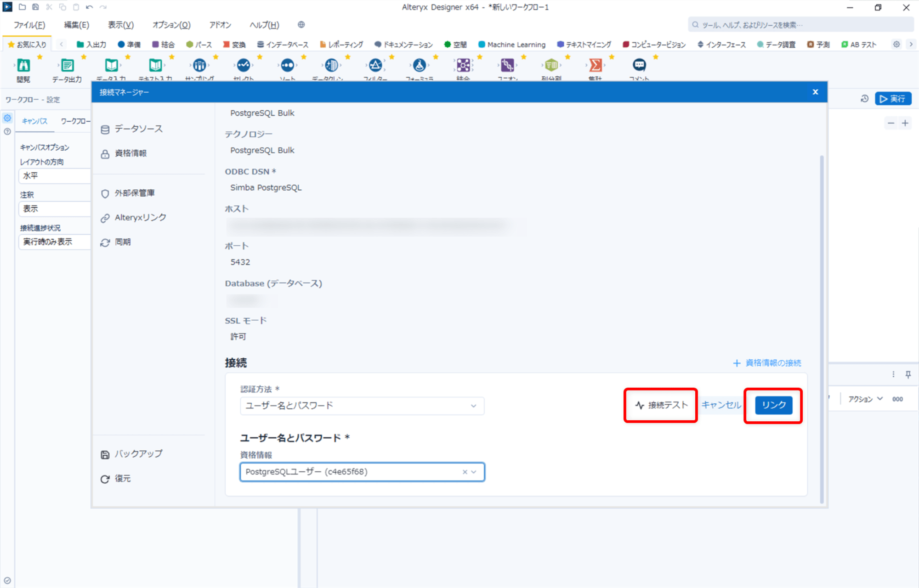Click the canvas zoom out minus icon
919x588 pixels.
tap(891, 123)
